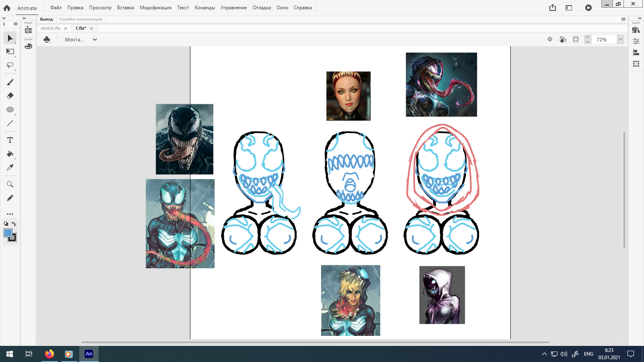Open the Вставка menu
Viewport: 644px width, 362px height.
coord(126,8)
